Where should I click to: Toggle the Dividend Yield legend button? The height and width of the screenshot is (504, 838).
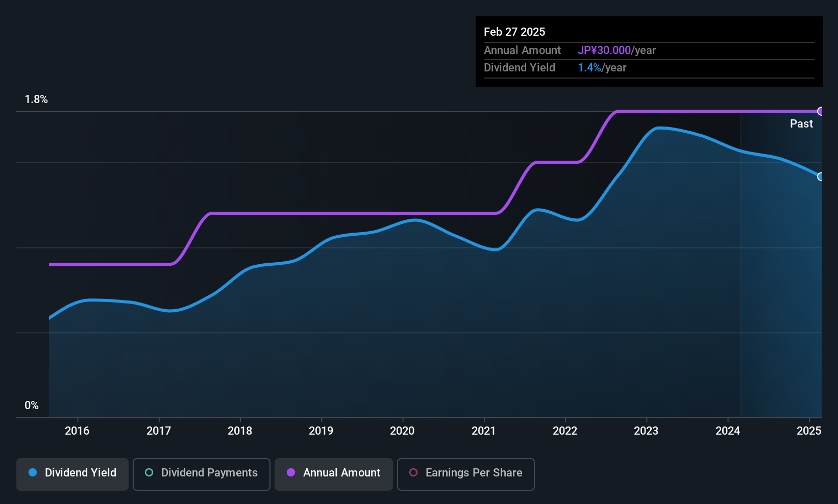tap(72, 474)
